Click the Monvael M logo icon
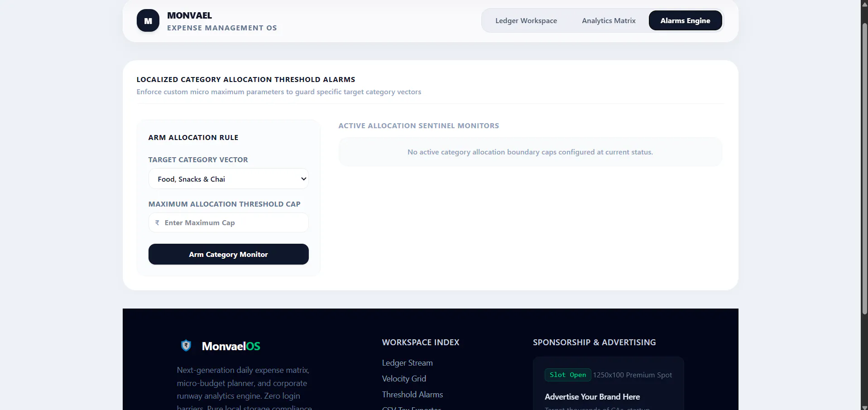The width and height of the screenshot is (868, 410). [148, 21]
